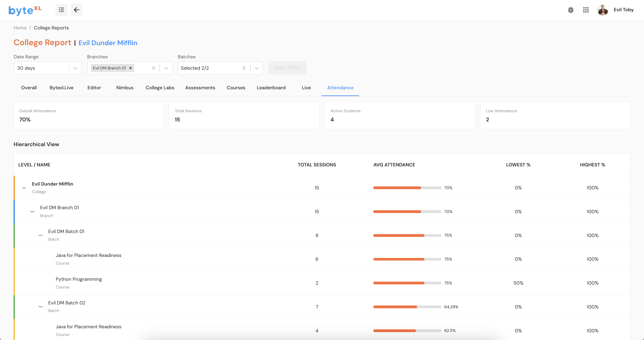This screenshot has width=644, height=340.
Task: Clear all selected branches
Action: click(154, 68)
